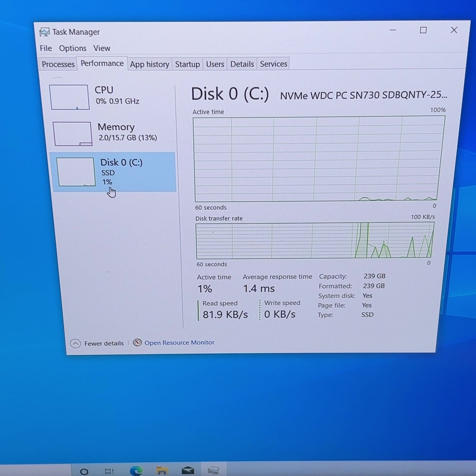Image resolution: width=476 pixels, height=476 pixels.
Task: Switch to the App history tab
Action: tap(150, 64)
